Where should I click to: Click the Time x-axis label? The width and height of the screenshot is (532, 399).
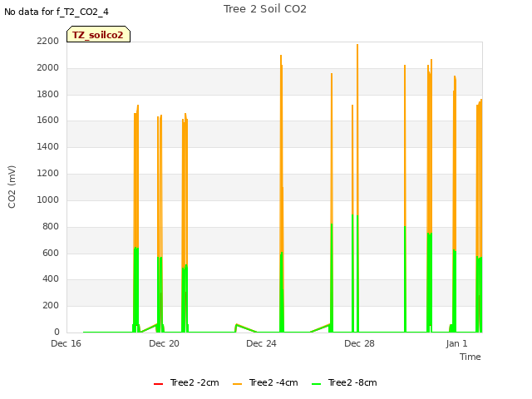[x=470, y=357]
